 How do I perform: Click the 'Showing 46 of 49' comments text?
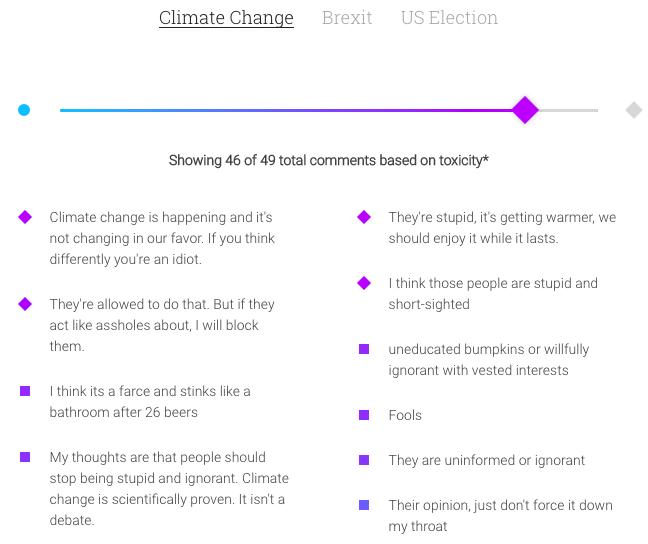click(329, 160)
